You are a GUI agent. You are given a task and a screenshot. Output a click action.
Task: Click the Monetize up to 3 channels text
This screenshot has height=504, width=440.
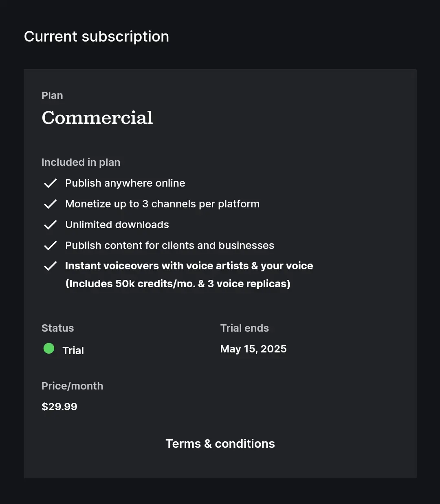[x=162, y=204]
